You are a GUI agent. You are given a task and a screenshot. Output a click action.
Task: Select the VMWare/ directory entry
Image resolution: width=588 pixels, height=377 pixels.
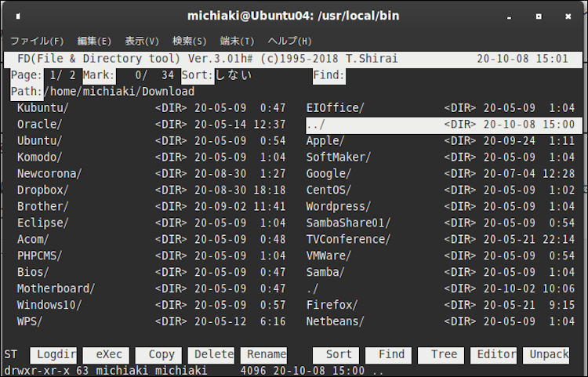441,256
